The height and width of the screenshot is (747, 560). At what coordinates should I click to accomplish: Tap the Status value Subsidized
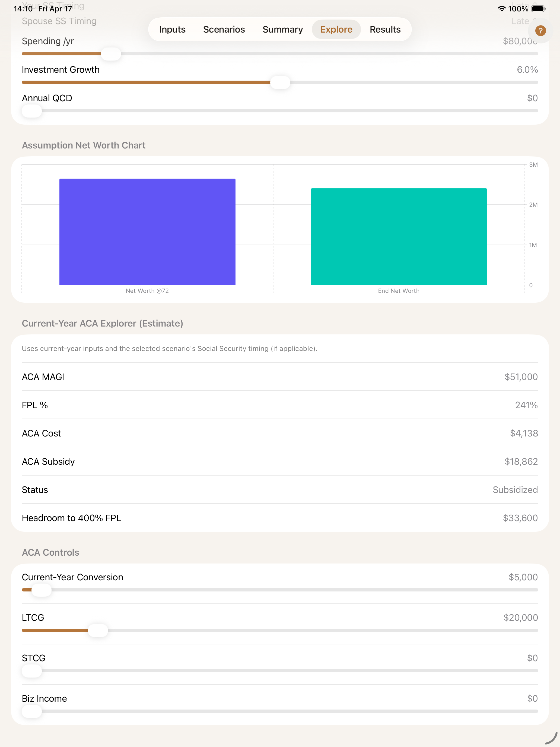[x=515, y=490]
